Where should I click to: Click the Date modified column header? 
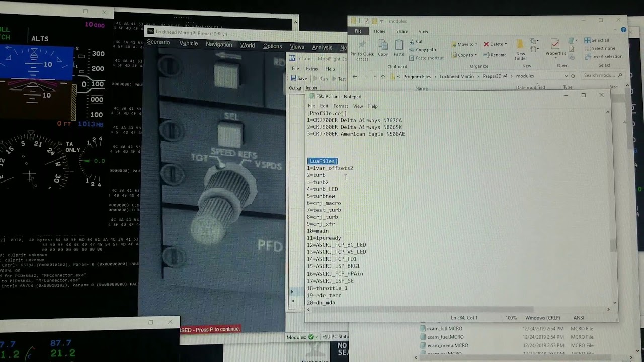point(530,88)
